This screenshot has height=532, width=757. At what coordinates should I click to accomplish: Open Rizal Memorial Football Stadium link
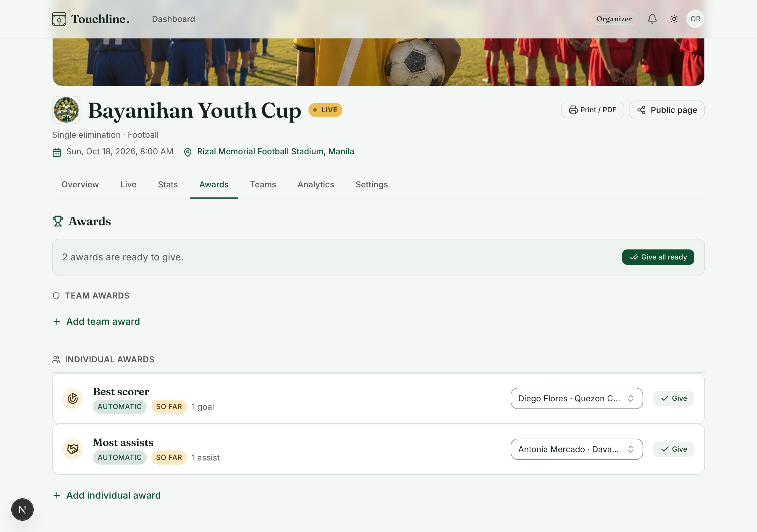pyautogui.click(x=276, y=151)
